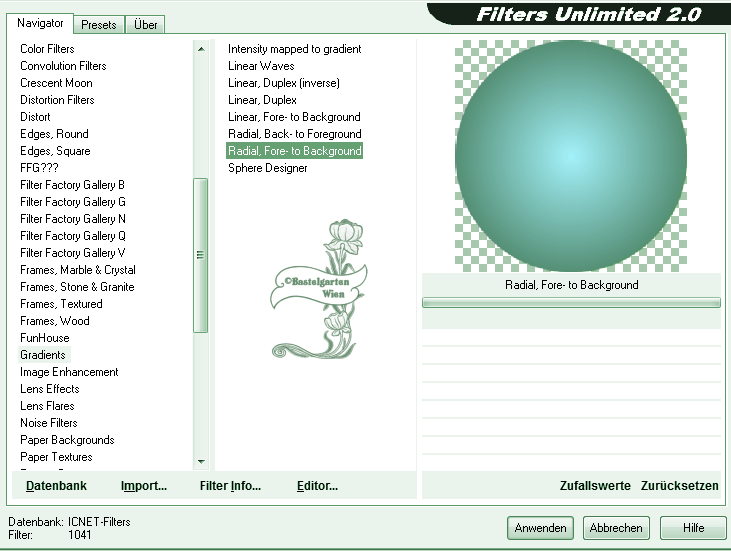Click the green parameter slider bar
Screen dimensions: 731x551
point(571,303)
